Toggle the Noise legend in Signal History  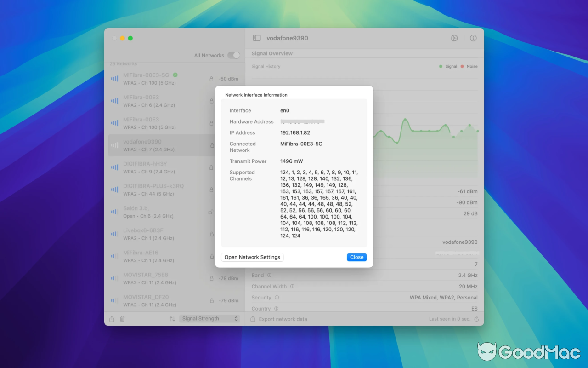tap(469, 66)
